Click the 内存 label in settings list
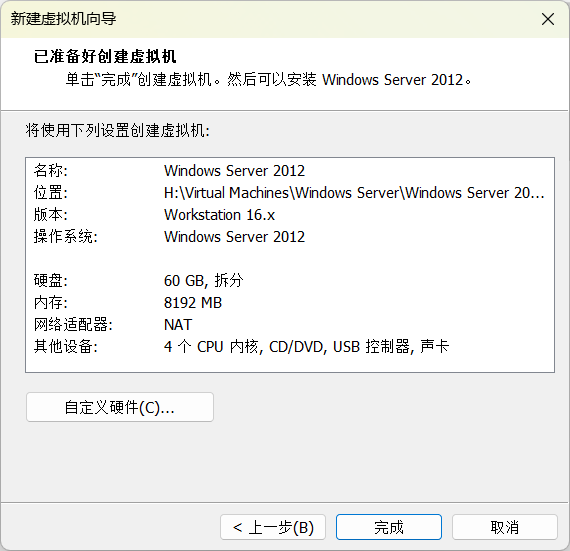 pyautogui.click(x=51, y=303)
